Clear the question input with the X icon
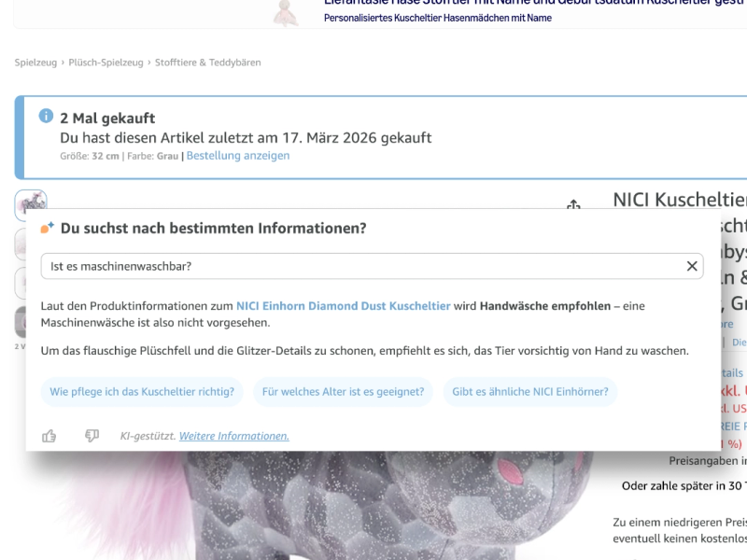 click(x=692, y=266)
